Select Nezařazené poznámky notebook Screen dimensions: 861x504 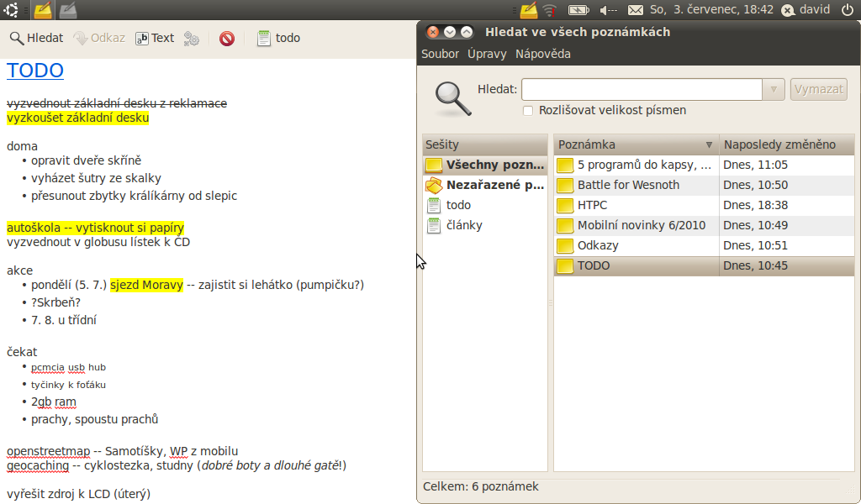(x=485, y=185)
